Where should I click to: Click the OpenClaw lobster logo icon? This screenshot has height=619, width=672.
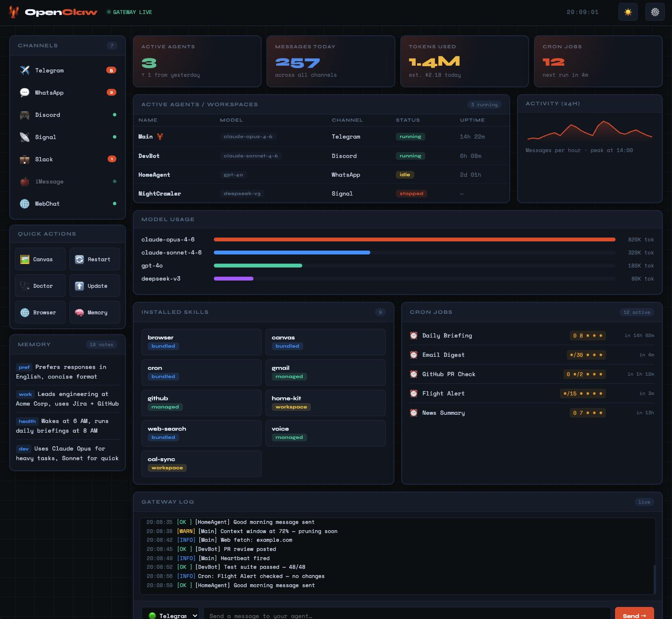tap(14, 12)
